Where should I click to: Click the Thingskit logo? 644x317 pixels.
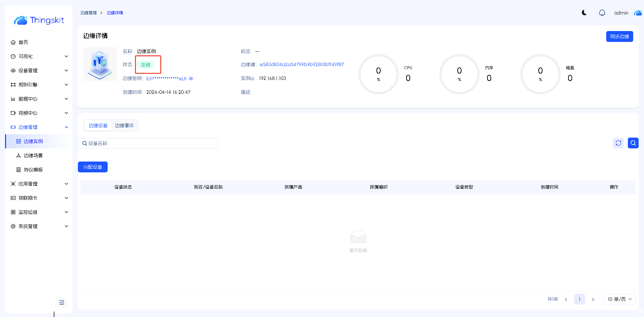coord(39,20)
